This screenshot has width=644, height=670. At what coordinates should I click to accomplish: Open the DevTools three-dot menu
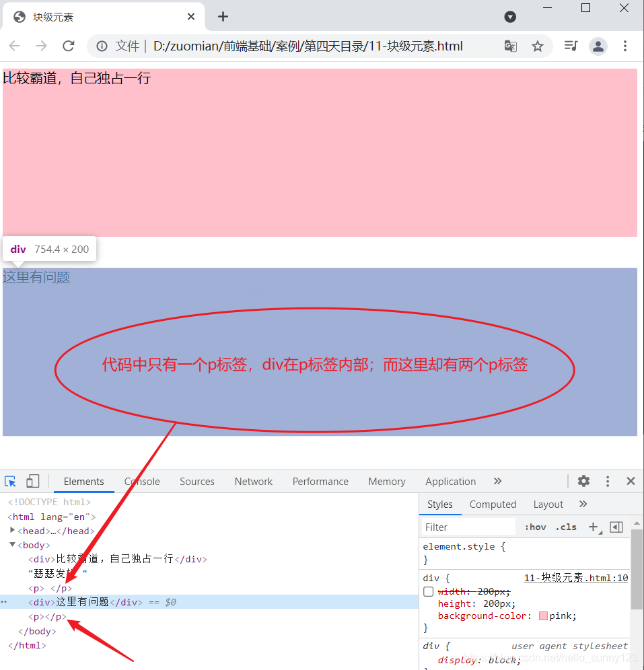[607, 481]
